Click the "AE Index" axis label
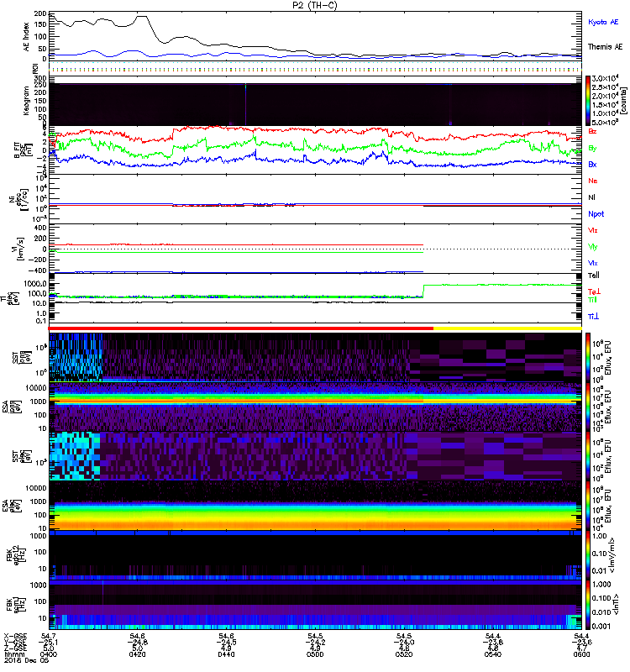 coord(27,37)
